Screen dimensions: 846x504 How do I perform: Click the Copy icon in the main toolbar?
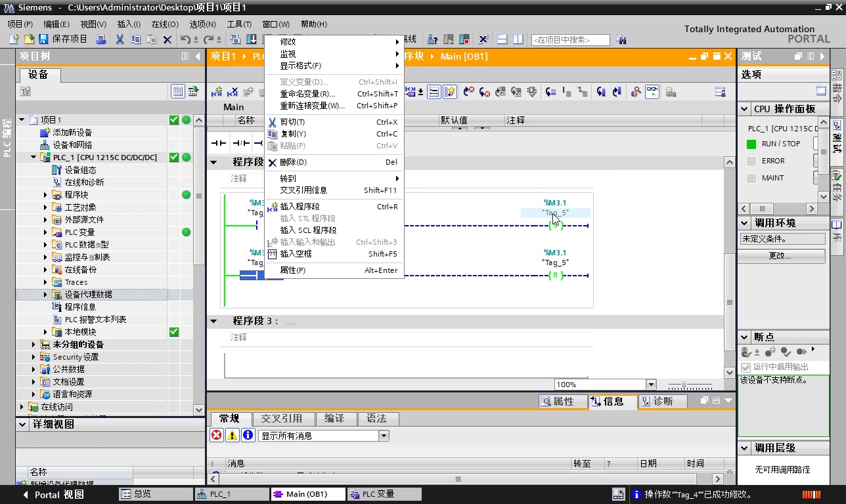pos(136,39)
